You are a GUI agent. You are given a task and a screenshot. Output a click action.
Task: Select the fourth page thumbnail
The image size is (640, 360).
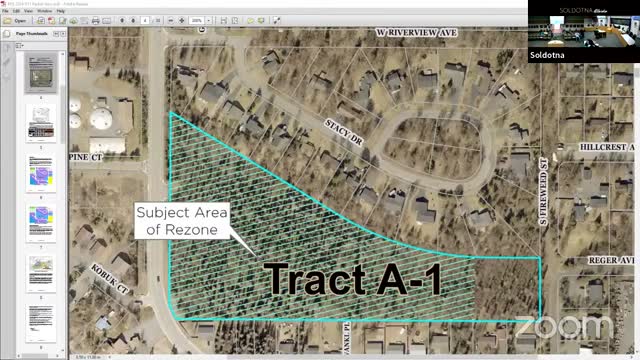tap(41, 223)
